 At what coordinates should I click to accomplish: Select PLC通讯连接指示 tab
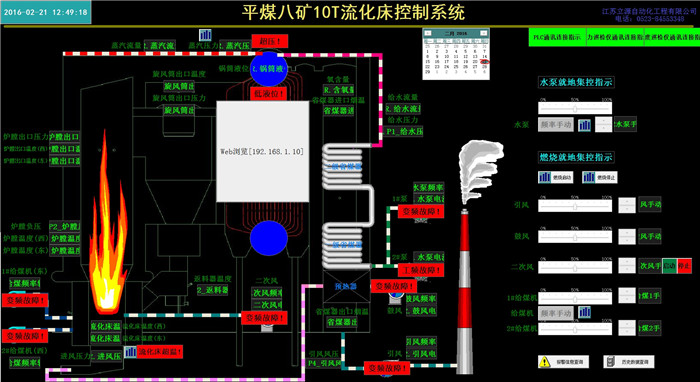click(557, 37)
